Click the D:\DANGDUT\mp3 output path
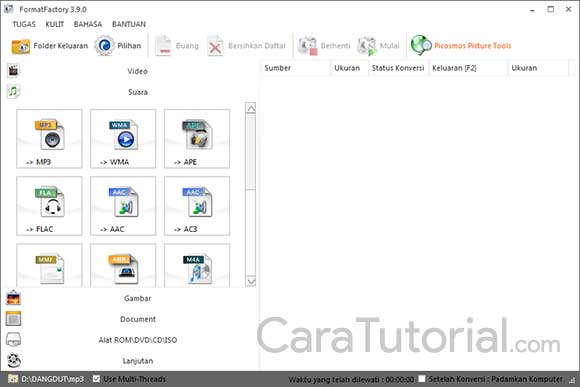Image resolution: width=580 pixels, height=387 pixels. [53, 379]
